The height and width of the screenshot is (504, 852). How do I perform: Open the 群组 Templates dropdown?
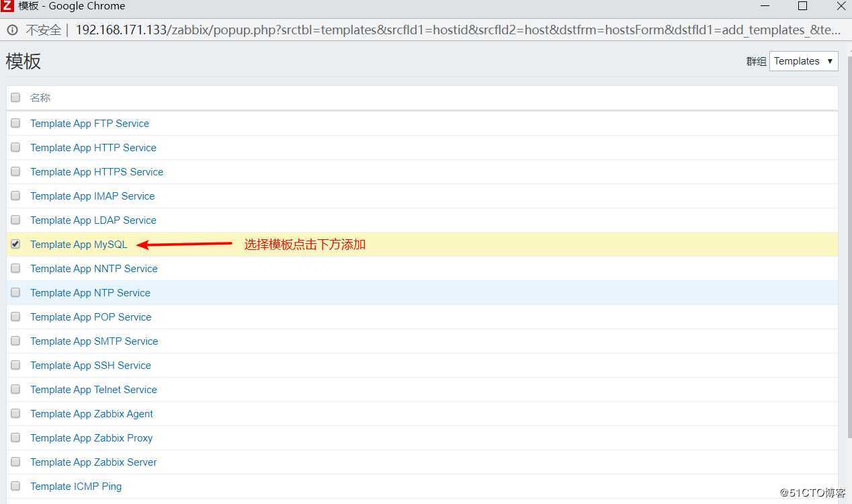(x=804, y=61)
